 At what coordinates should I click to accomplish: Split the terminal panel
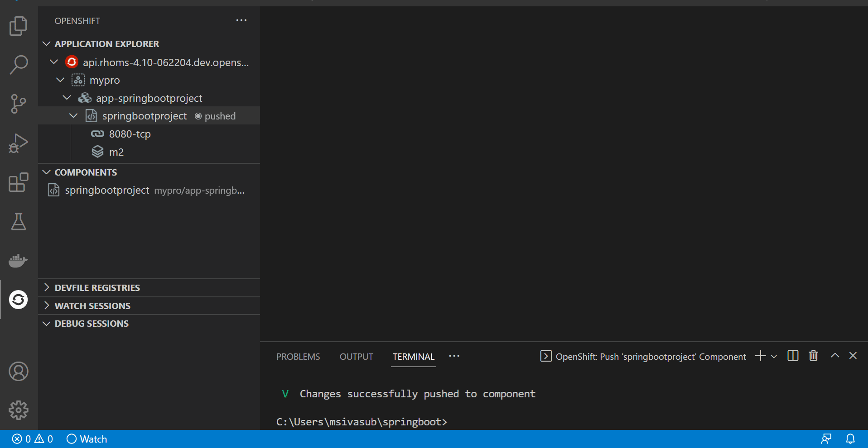point(793,356)
